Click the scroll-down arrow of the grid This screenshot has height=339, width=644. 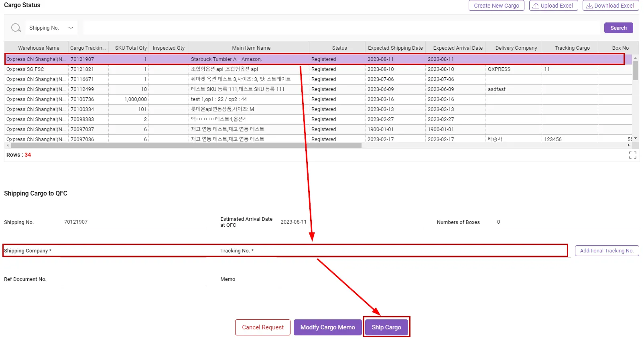pos(635,138)
